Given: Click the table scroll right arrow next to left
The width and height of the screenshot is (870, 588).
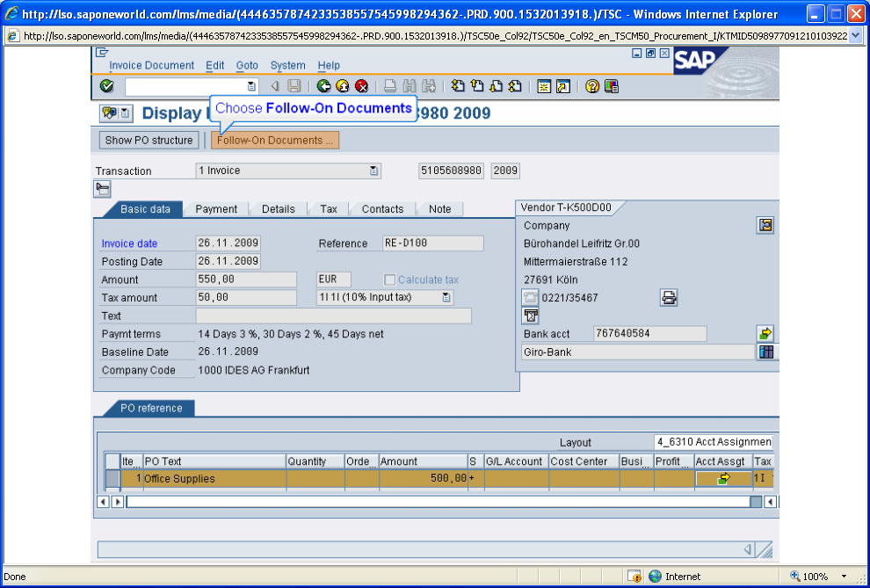Looking at the screenshot, I should coord(117,502).
